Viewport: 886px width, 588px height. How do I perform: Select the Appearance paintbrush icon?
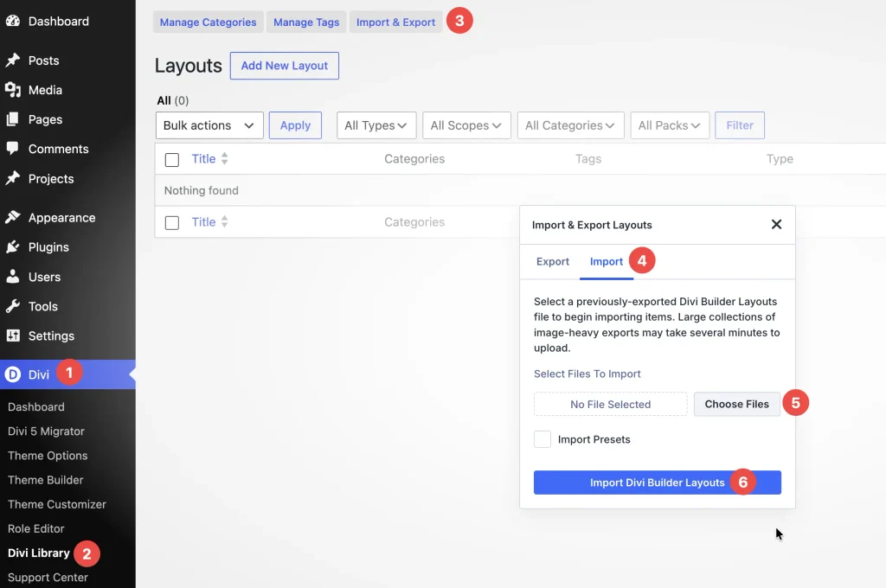click(13, 217)
